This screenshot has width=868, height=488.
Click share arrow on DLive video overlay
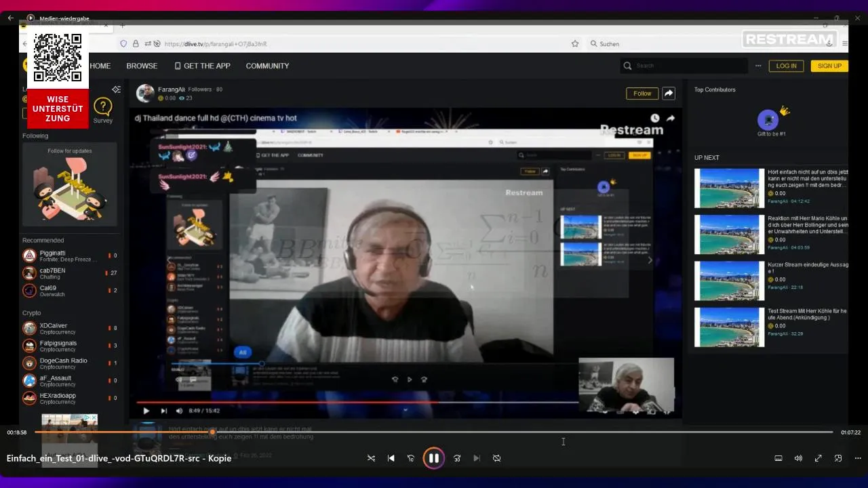click(671, 118)
